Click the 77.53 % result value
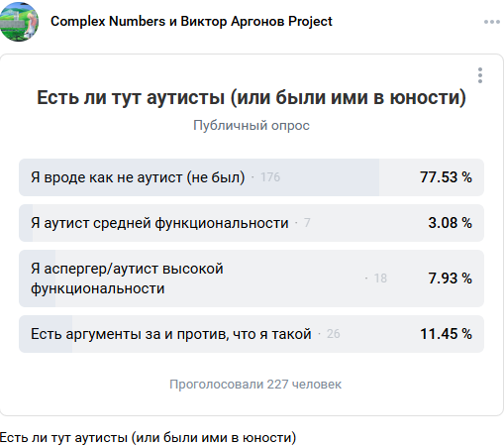 446,177
